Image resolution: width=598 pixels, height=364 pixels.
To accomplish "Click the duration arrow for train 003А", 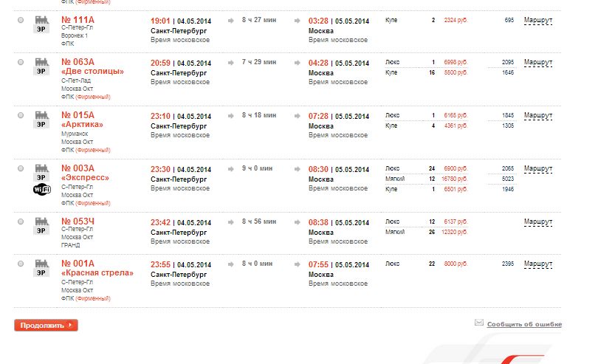I will coord(231,168).
